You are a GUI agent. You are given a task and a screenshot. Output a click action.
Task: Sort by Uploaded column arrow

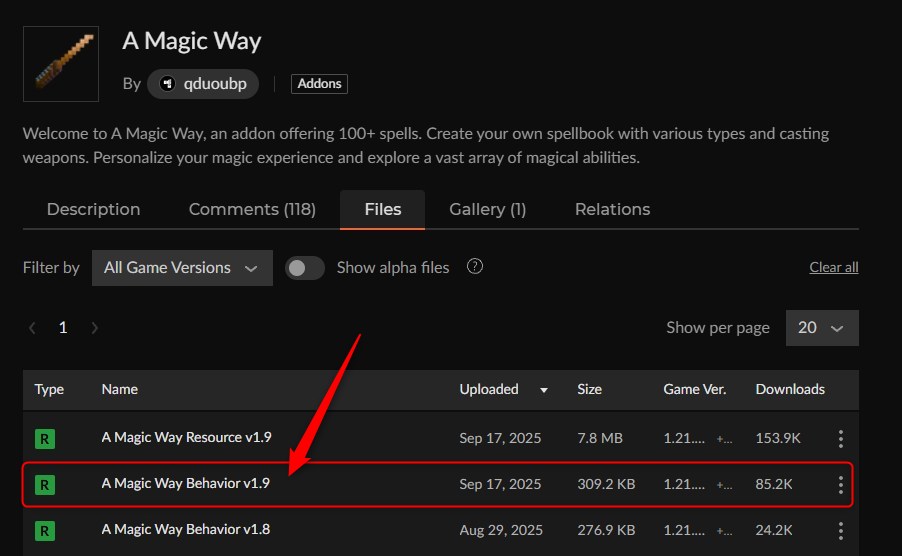[544, 390]
